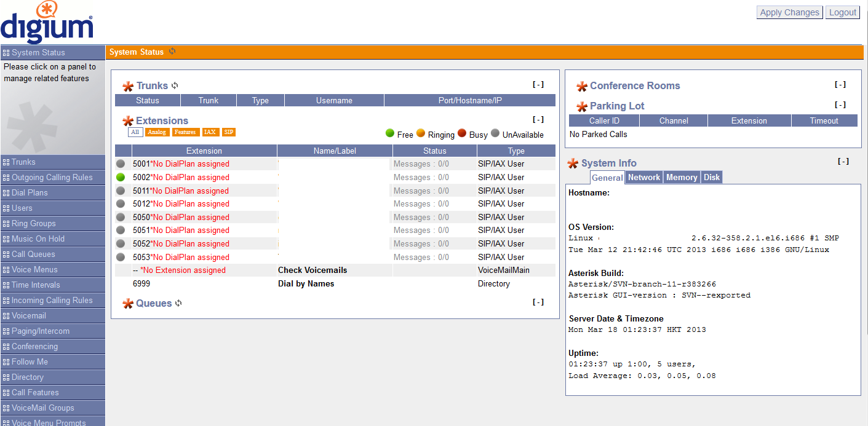868x426 pixels.
Task: Click the status dot for extension 5012
Action: [121, 203]
